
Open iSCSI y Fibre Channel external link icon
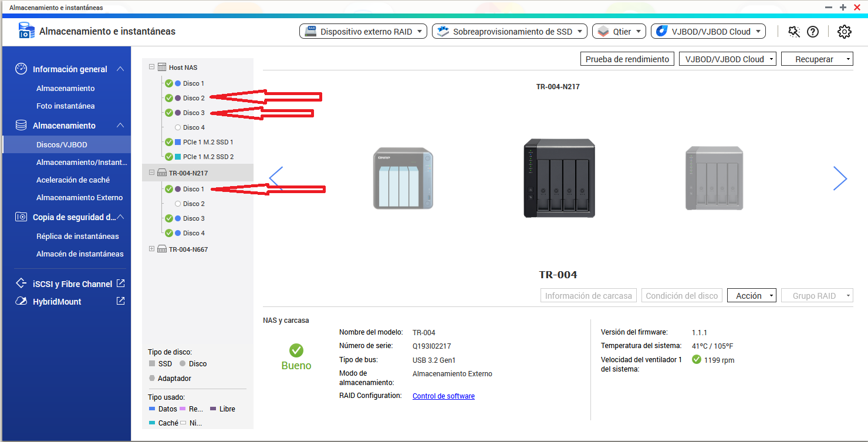[x=120, y=284]
